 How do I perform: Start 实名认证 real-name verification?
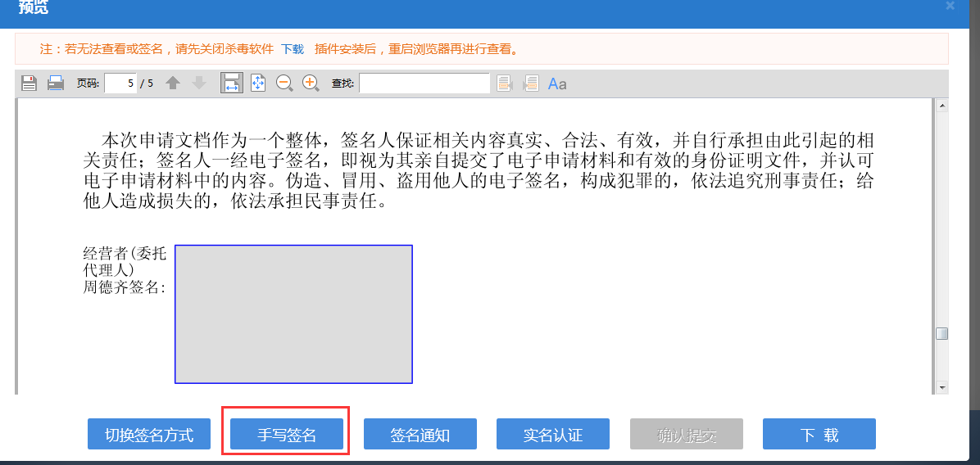[x=552, y=435]
